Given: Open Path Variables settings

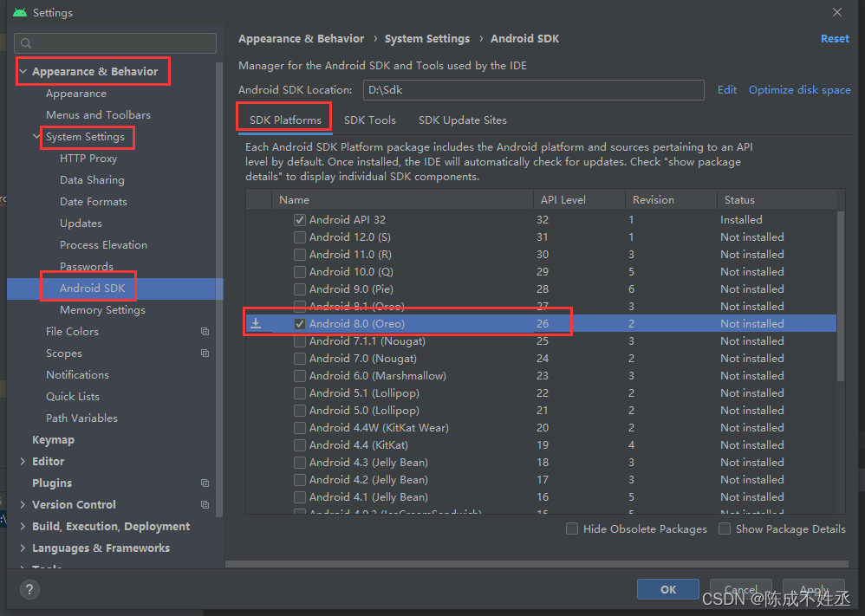Looking at the screenshot, I should (x=81, y=418).
